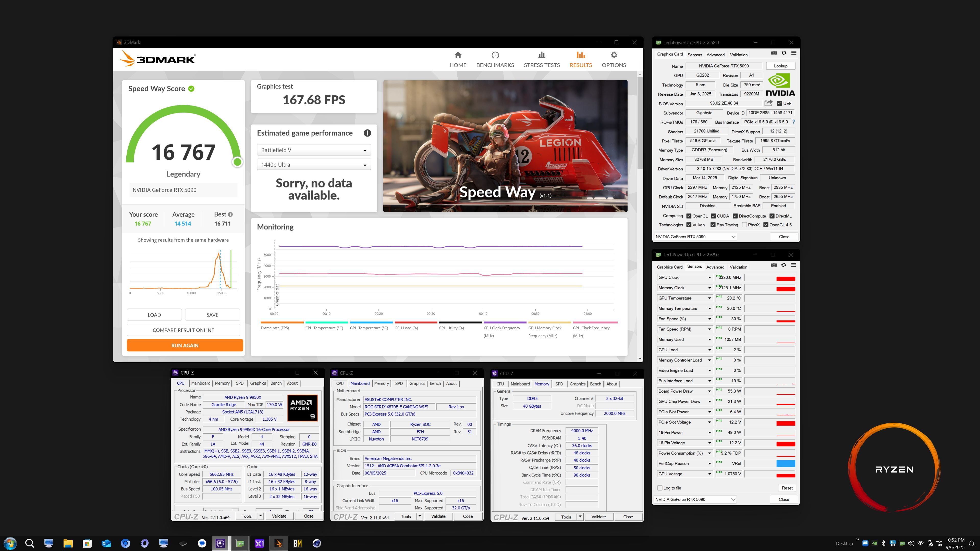Click the Windows Start button on taskbar
This screenshot has width=980, height=551.
pos(10,543)
